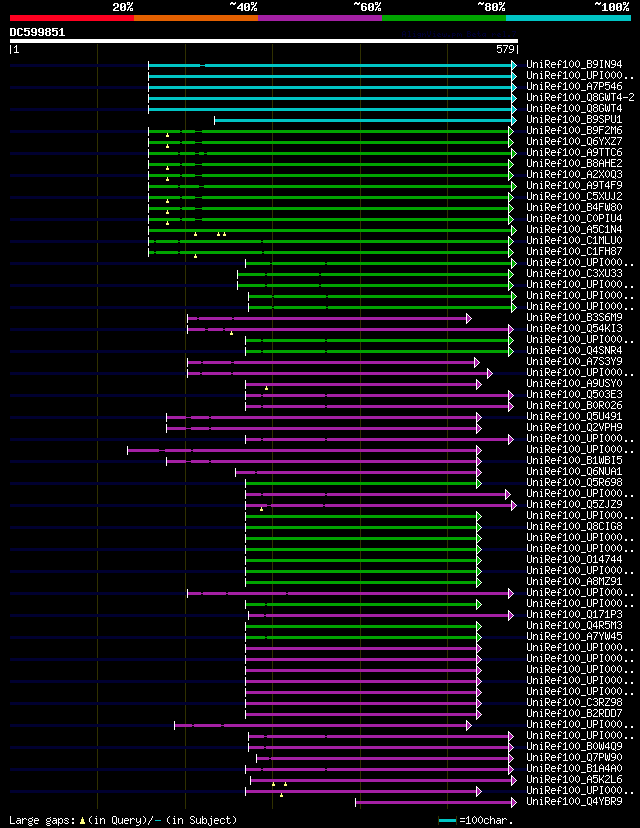Click the green arrowhead ending the B9F2M6 alignment
This screenshot has height=828, width=640.
(x=511, y=131)
